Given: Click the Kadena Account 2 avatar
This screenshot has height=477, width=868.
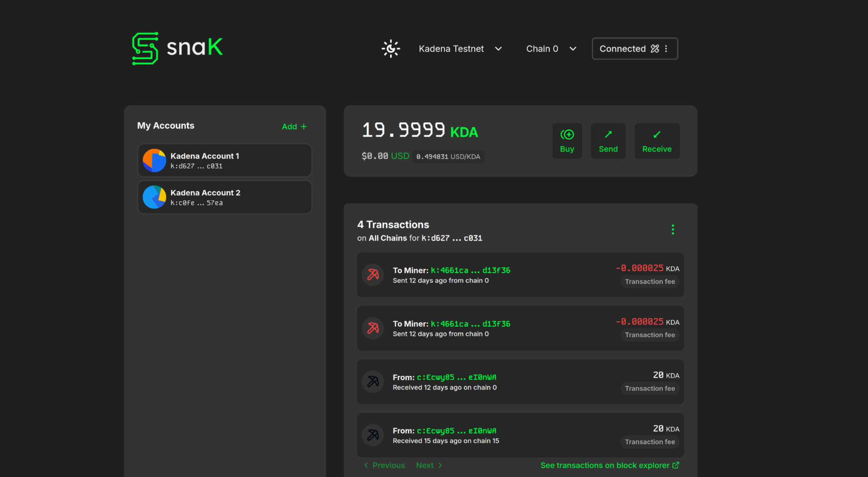Looking at the screenshot, I should coord(154,197).
